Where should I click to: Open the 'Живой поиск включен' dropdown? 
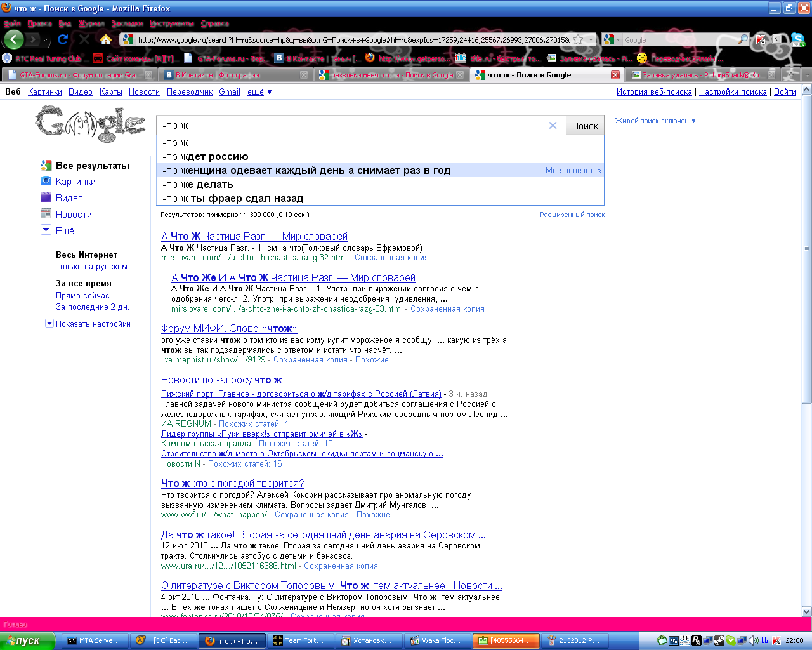point(655,121)
